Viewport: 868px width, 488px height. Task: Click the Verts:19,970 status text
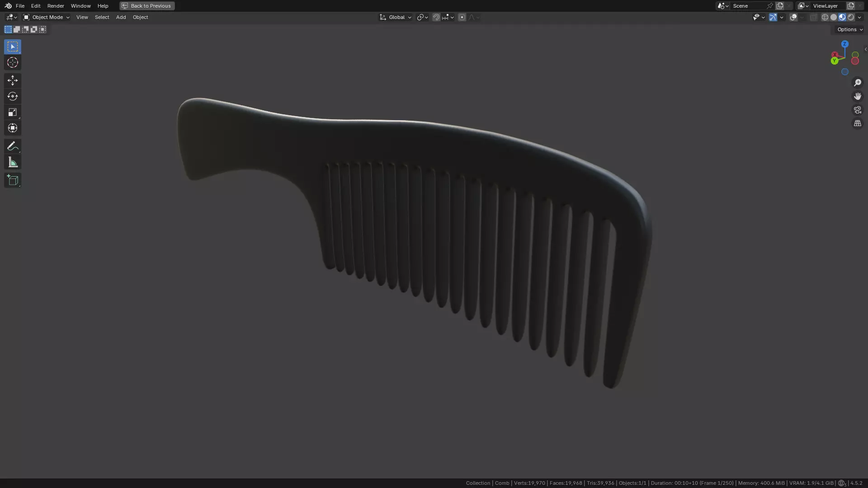pyautogui.click(x=529, y=483)
